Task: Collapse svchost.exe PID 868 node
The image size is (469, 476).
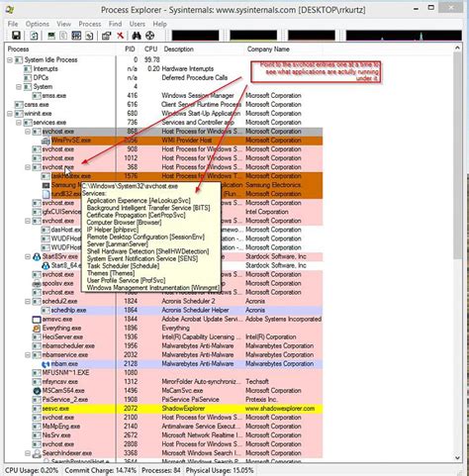Action: tap(28, 132)
